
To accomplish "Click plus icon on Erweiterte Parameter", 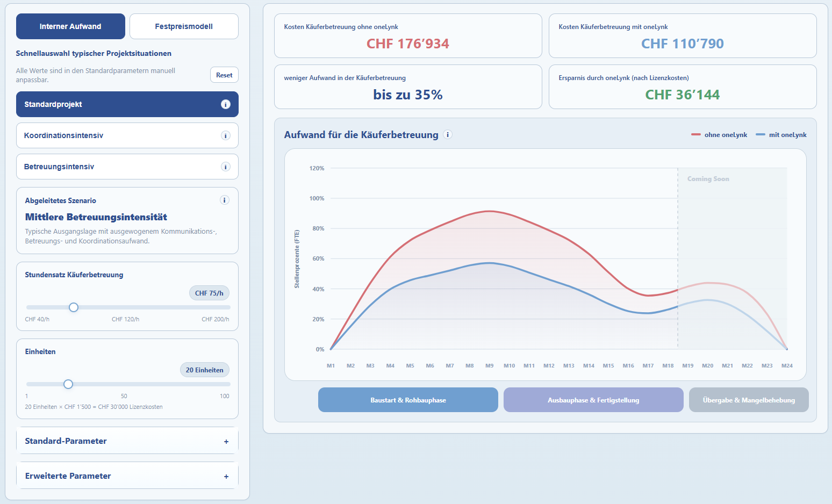I will (x=226, y=477).
